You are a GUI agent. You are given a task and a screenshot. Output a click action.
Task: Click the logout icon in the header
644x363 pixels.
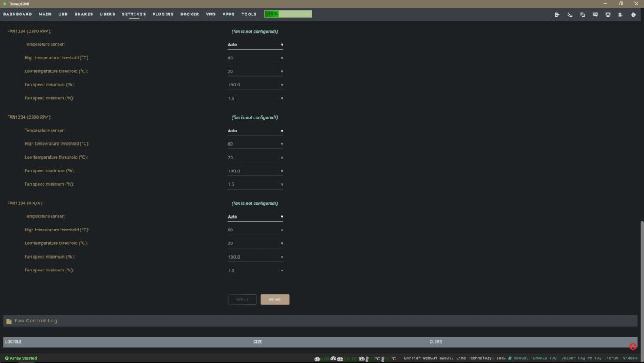(x=557, y=14)
